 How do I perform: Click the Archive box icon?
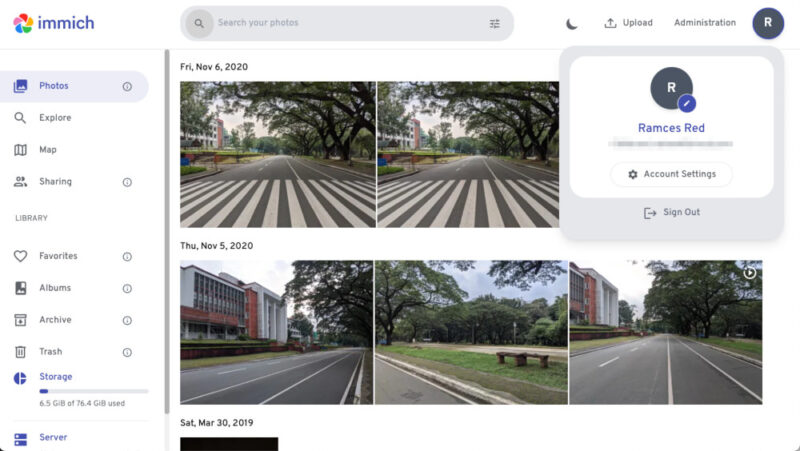point(20,320)
